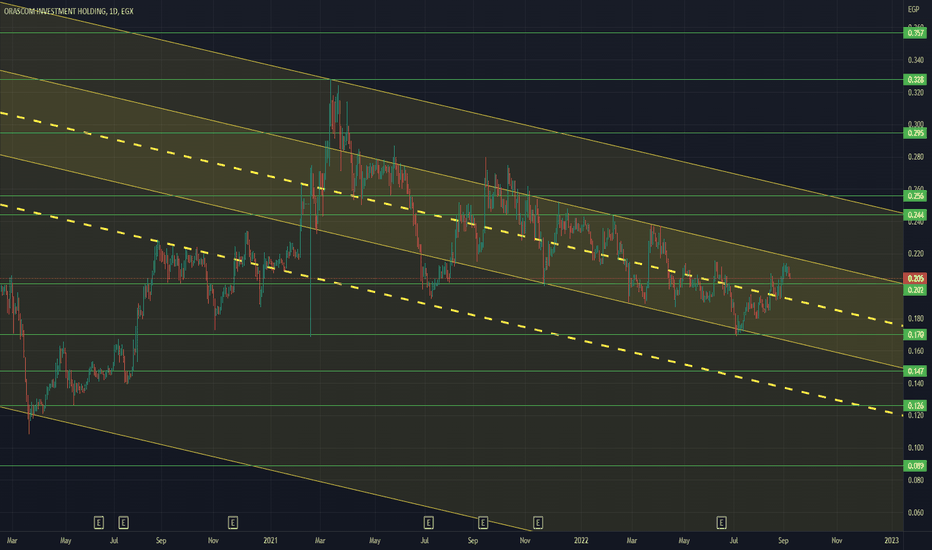The image size is (932, 550).
Task: Select the green 0.170 price level label
Action: 915,335
